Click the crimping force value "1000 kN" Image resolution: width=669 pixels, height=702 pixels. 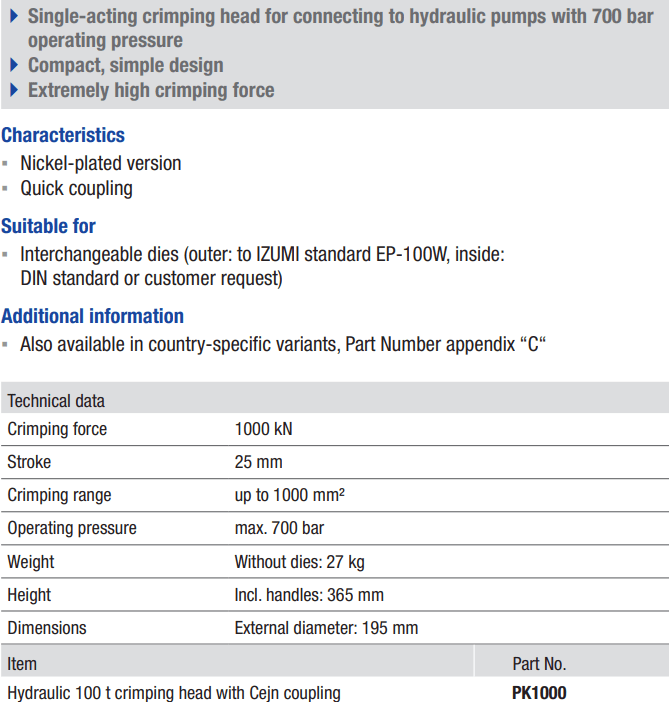click(x=263, y=429)
